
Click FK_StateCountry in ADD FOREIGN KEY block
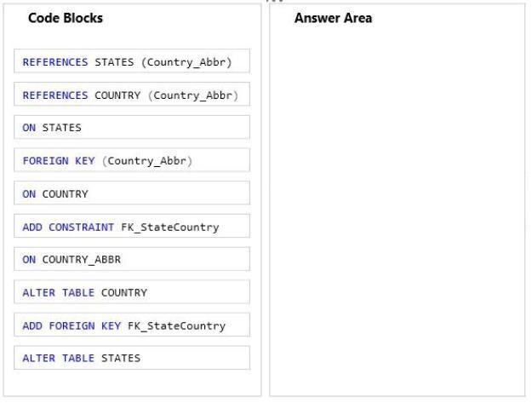(x=176, y=326)
